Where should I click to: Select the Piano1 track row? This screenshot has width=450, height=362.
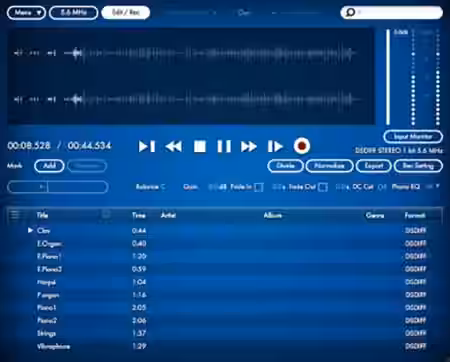tap(225, 307)
